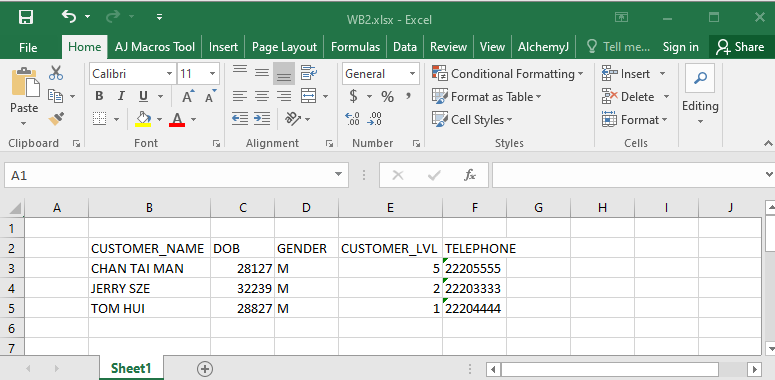The width and height of the screenshot is (775, 380).
Task: Open the font color dropdown arrow
Action: (193, 119)
